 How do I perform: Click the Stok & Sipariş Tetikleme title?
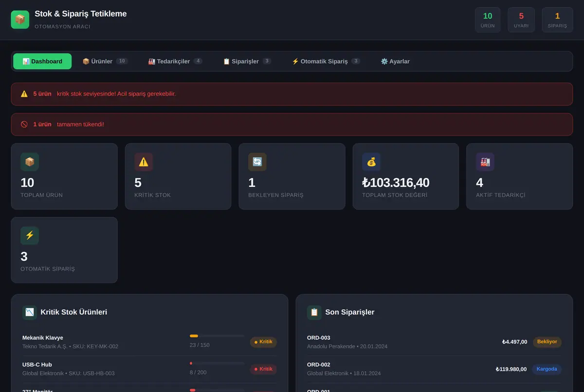point(81,14)
